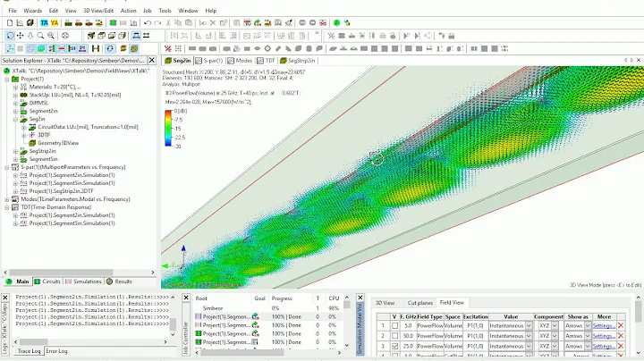This screenshot has height=361, width=644.
Task: Click the dB color scale legend bar
Action: tap(168, 128)
